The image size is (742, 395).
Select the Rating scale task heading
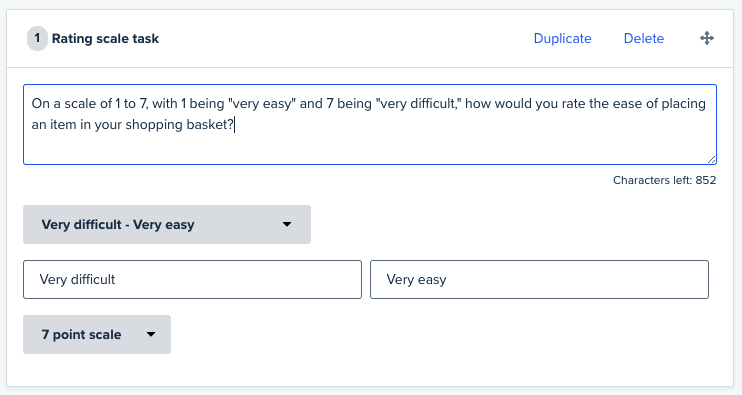pyautogui.click(x=105, y=38)
